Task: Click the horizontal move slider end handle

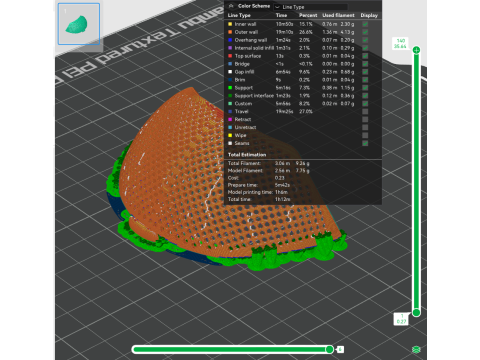Action: pyautogui.click(x=329, y=349)
